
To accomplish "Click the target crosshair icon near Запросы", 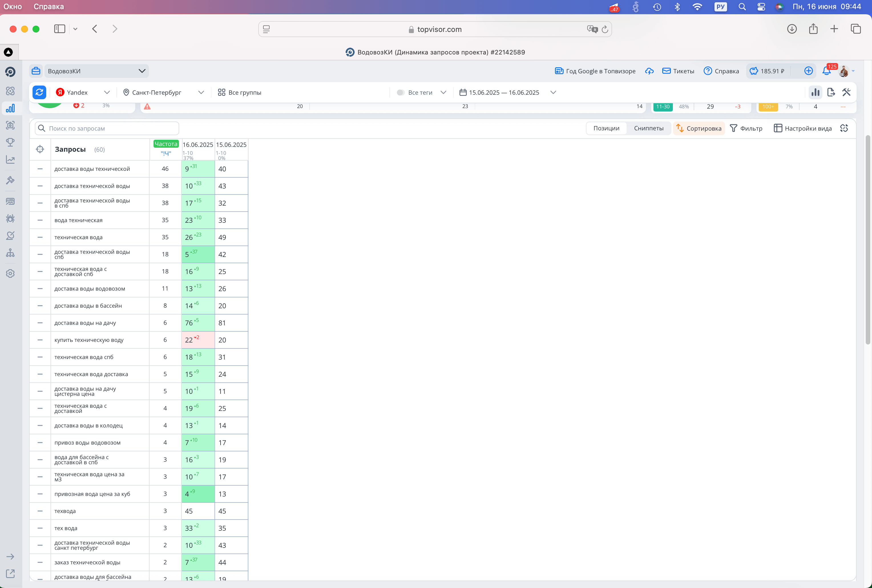I will pyautogui.click(x=40, y=149).
